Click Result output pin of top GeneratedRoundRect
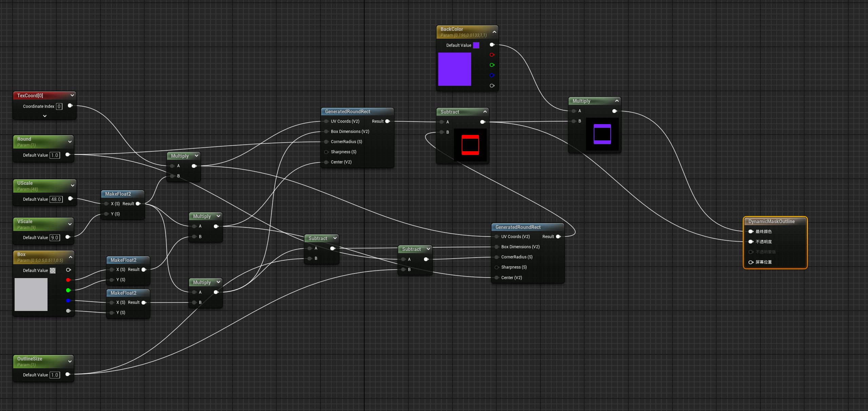This screenshot has width=868, height=411. click(x=388, y=121)
